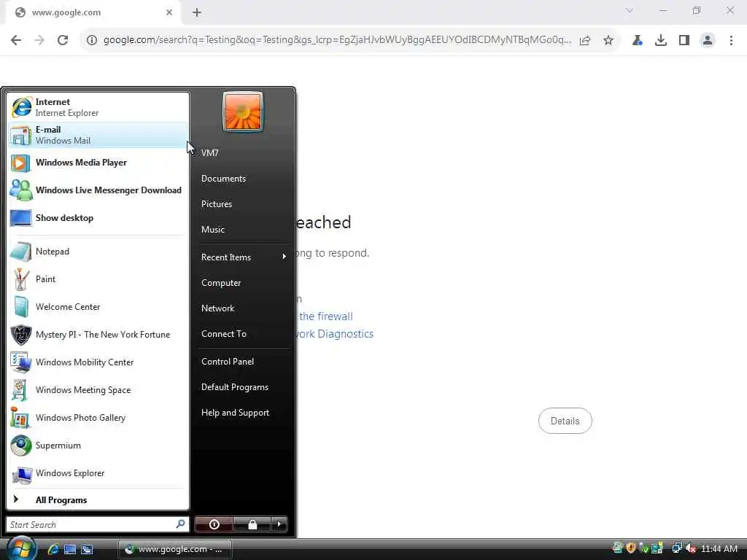Click the address bar URL
Screen dimensions: 747x560
point(337,40)
